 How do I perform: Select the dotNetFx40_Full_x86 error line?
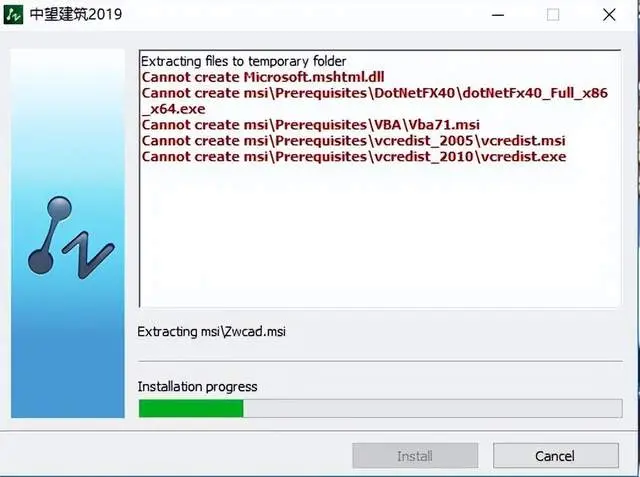click(x=375, y=93)
